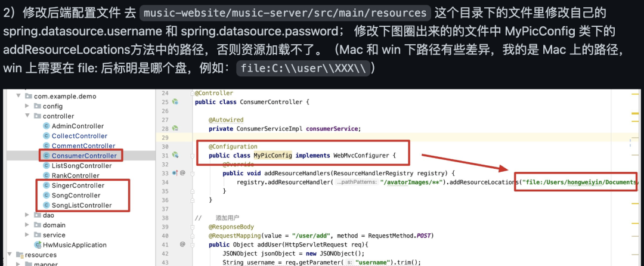The height and width of the screenshot is (266, 644).
Task: Click the MyPicConfig class name in code
Action: coord(273,156)
